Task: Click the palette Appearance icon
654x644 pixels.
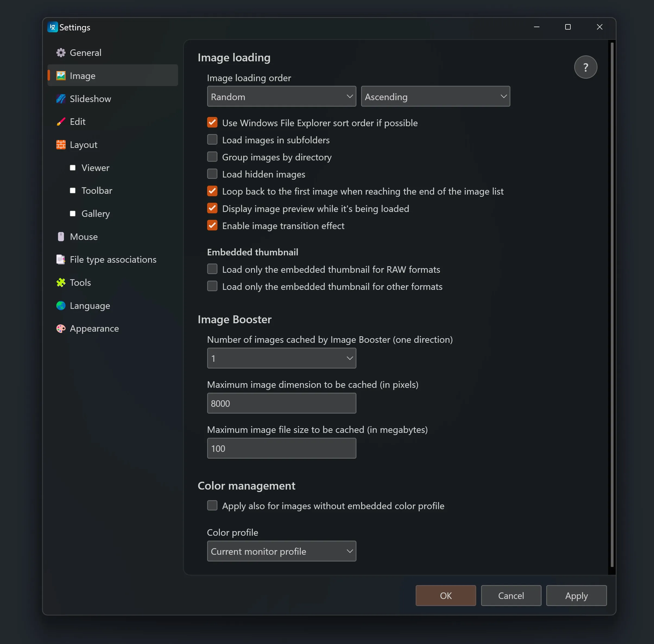Action: [x=61, y=328]
